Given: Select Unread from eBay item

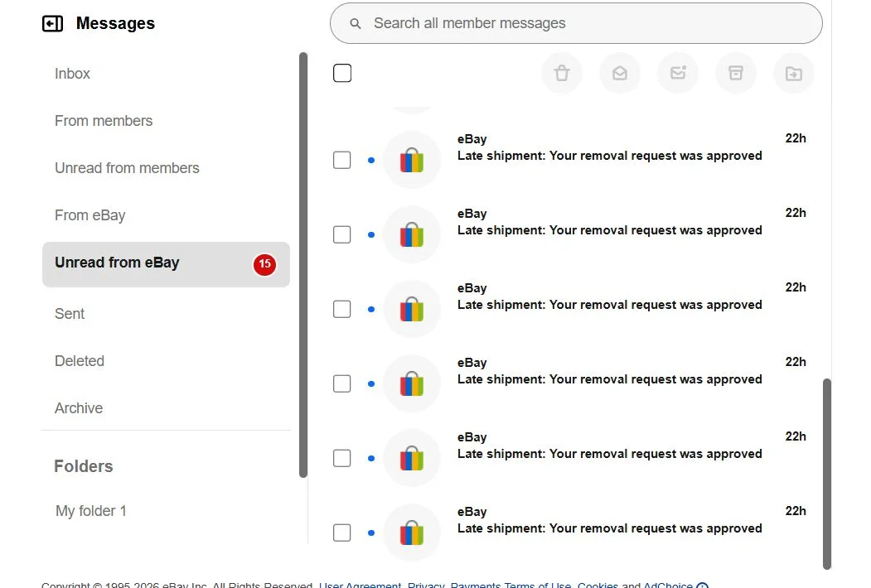Looking at the screenshot, I should pyautogui.click(x=166, y=264).
